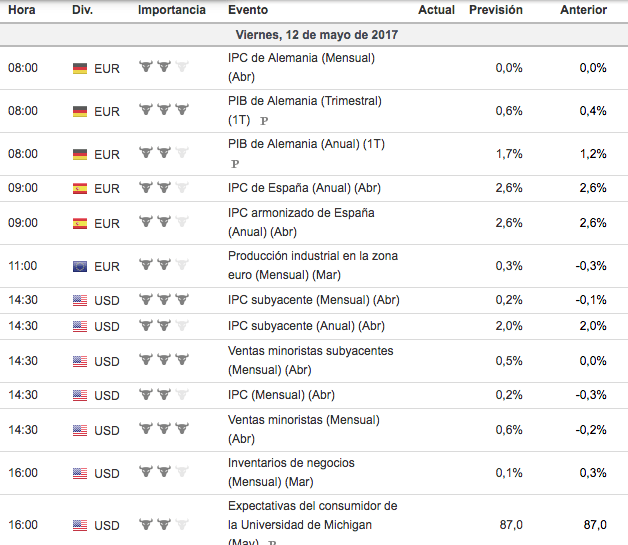Click the Spanish flag beside IPC de España (Anual)
This screenshot has height=545, width=628.
80,188
